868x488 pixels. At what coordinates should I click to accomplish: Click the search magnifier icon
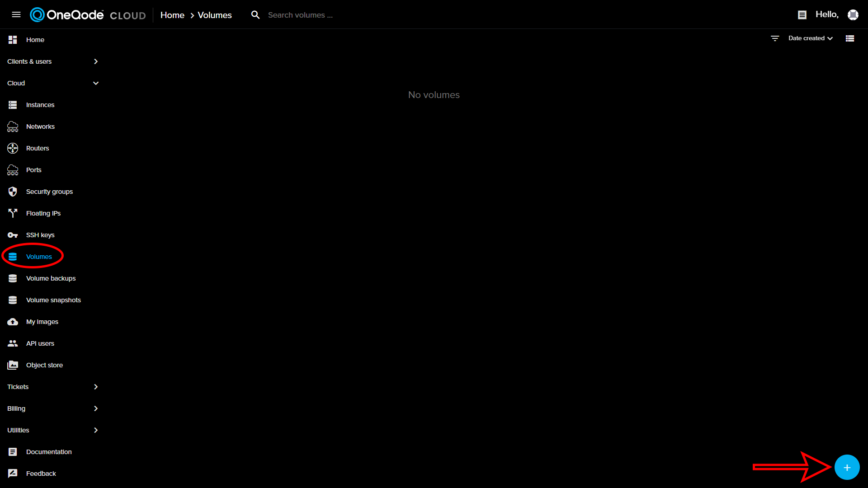point(255,14)
